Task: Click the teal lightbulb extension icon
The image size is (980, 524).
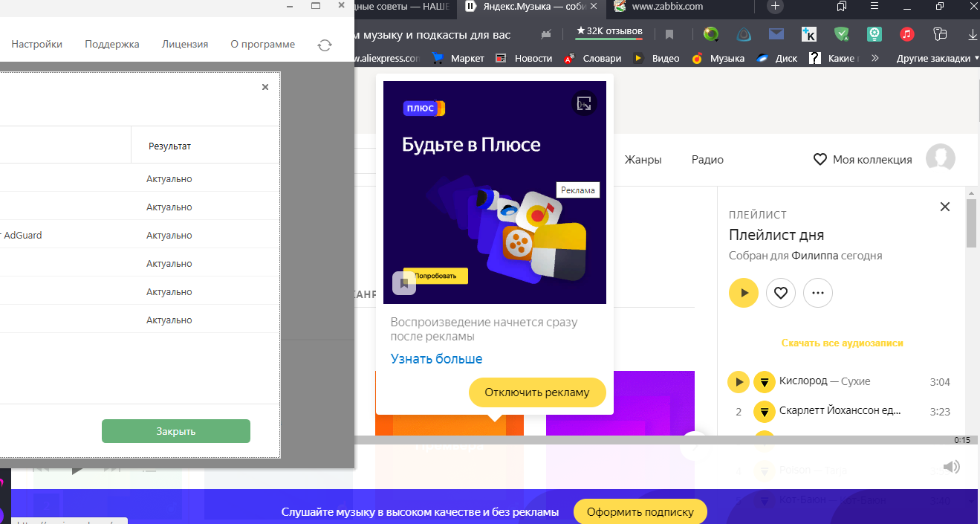Action: click(874, 34)
